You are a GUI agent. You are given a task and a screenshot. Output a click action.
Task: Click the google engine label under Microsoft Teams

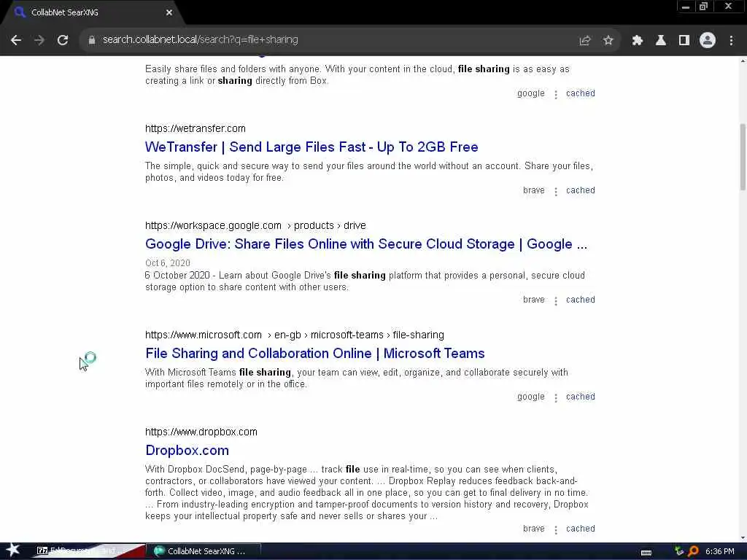pyautogui.click(x=531, y=397)
